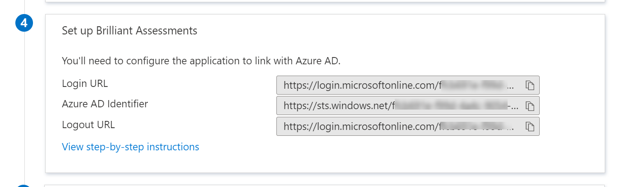Image resolution: width=644 pixels, height=187 pixels.
Task: Click the next section card below step 4
Action: pos(324,185)
